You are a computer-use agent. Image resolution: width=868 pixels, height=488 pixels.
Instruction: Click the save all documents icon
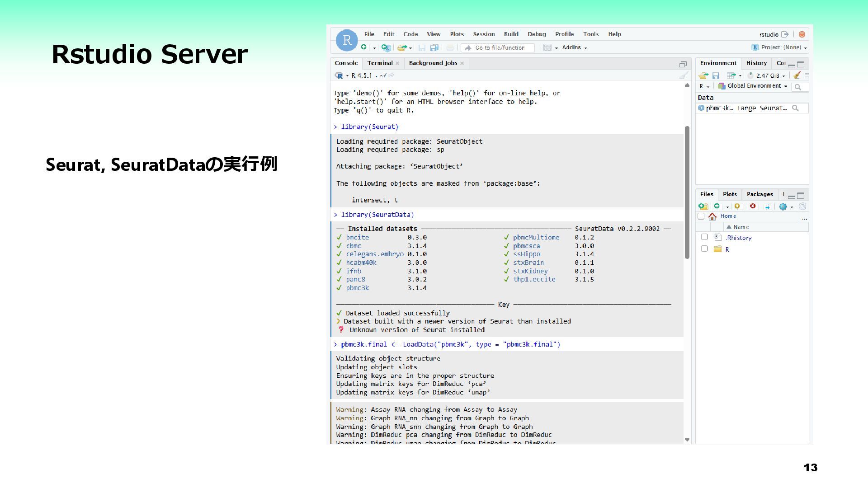pyautogui.click(x=434, y=47)
